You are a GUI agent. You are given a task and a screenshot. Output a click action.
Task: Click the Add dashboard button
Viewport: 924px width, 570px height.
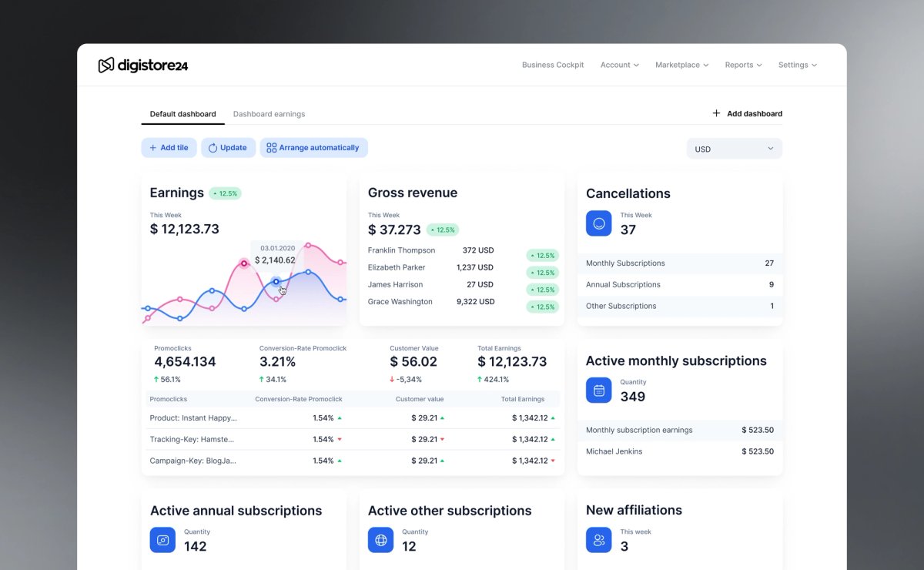(x=748, y=113)
